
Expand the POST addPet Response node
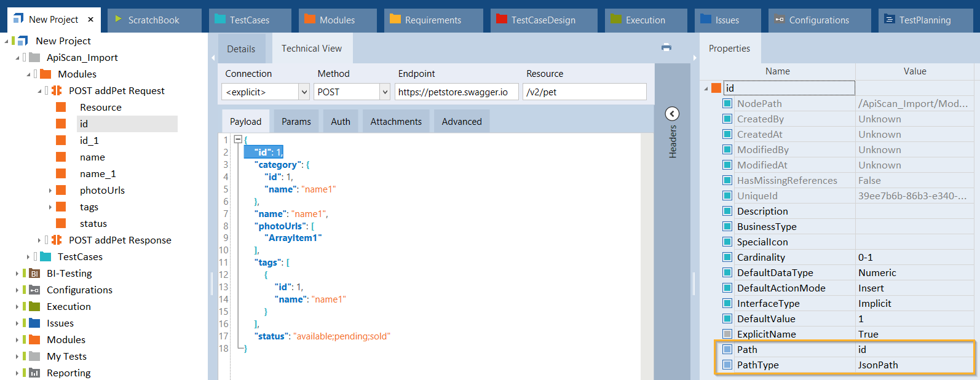pyautogui.click(x=39, y=240)
